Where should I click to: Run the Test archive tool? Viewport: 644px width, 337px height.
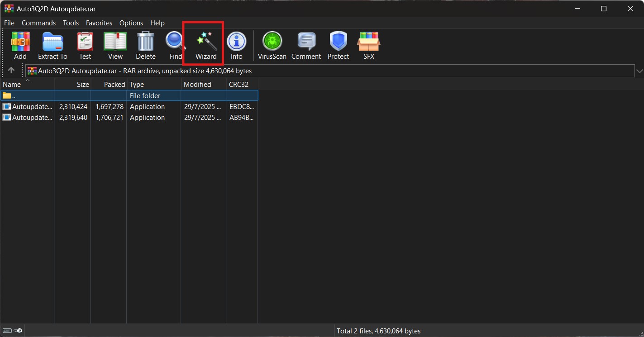click(85, 46)
